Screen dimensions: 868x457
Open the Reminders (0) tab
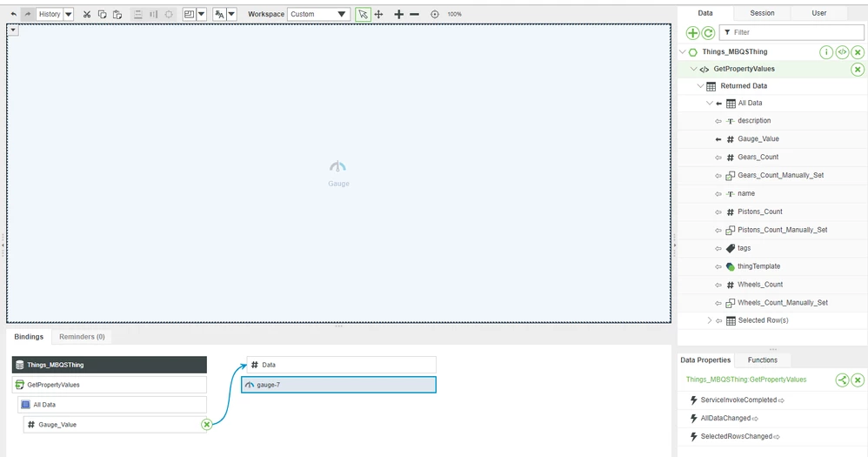pos(82,337)
